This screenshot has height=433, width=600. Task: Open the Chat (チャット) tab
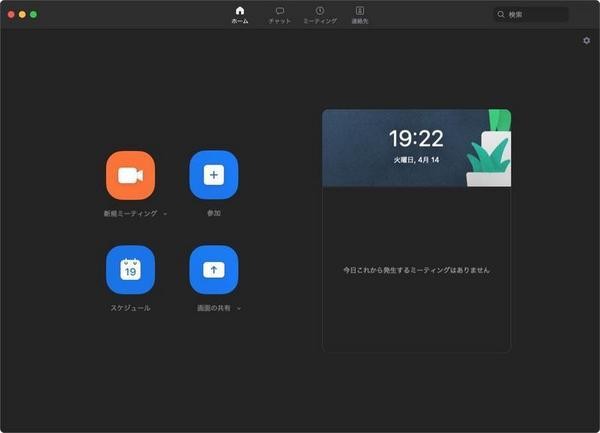point(280,15)
